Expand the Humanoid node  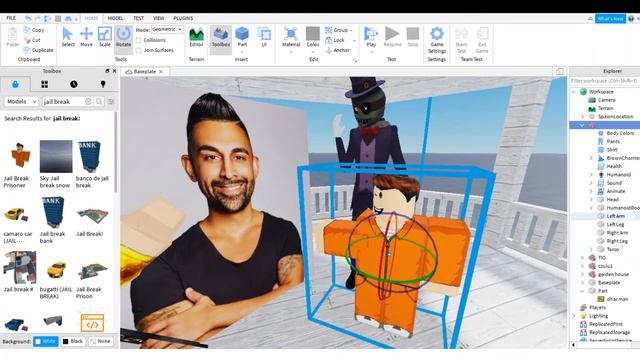pyautogui.click(x=591, y=174)
